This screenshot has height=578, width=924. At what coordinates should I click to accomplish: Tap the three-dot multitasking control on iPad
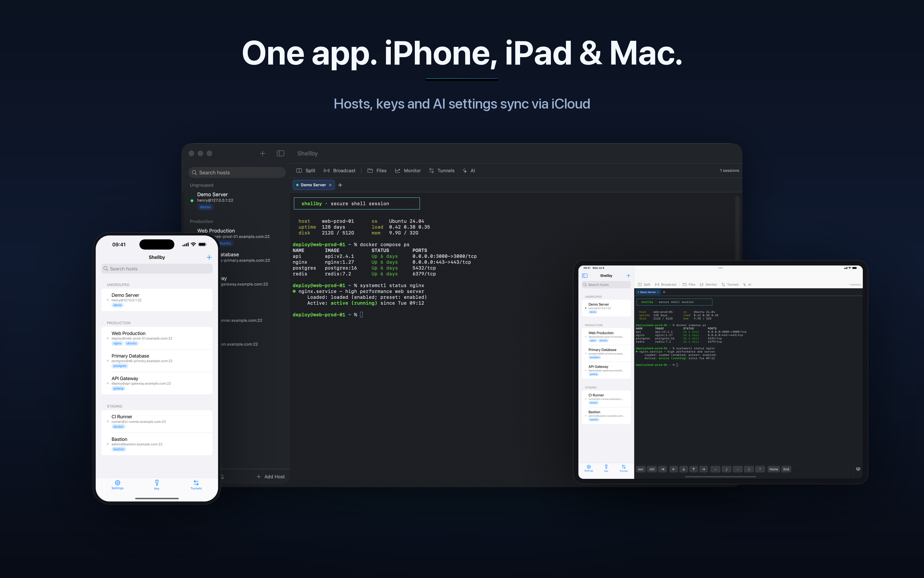721,268
